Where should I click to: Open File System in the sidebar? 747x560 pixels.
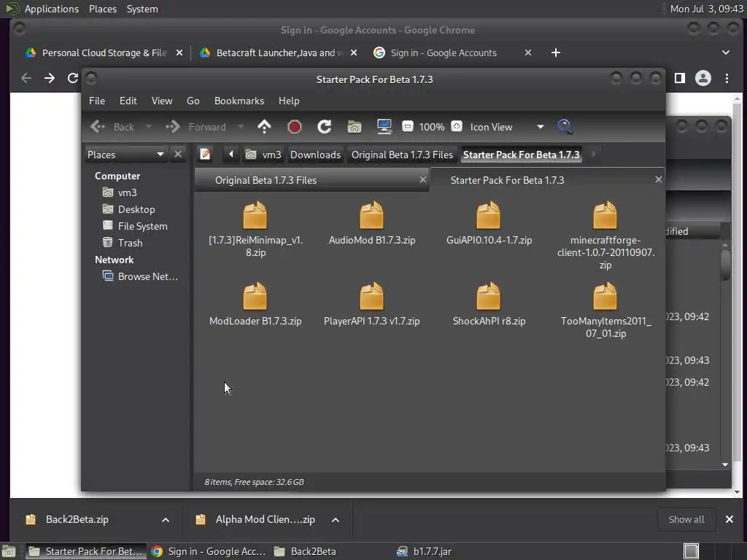click(142, 226)
